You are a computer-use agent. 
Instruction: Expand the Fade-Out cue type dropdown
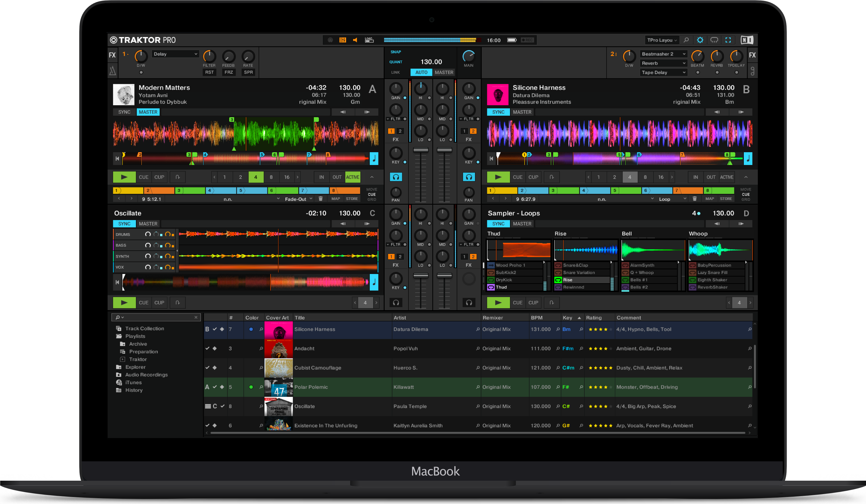298,199
